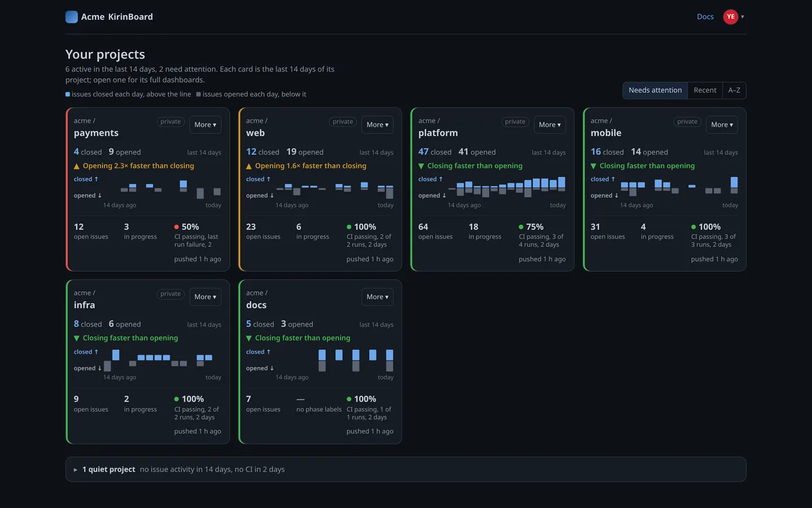The width and height of the screenshot is (812, 508).
Task: Open the More dropdown on infra card
Action: (x=205, y=297)
